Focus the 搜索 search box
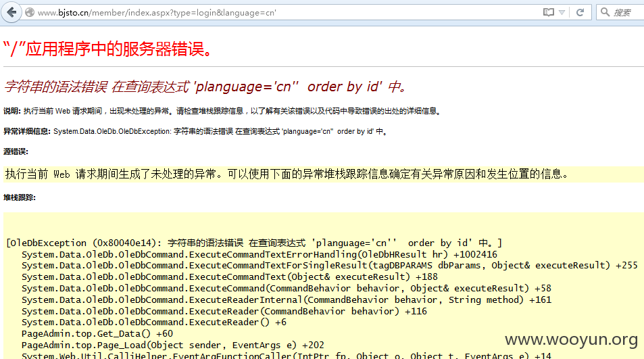 click(x=620, y=12)
